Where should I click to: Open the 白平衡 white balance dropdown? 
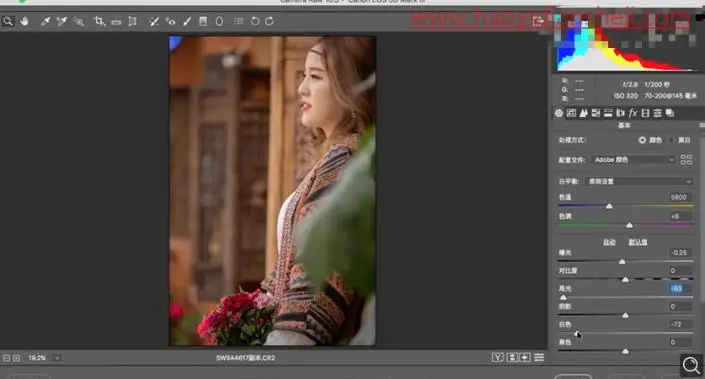639,181
